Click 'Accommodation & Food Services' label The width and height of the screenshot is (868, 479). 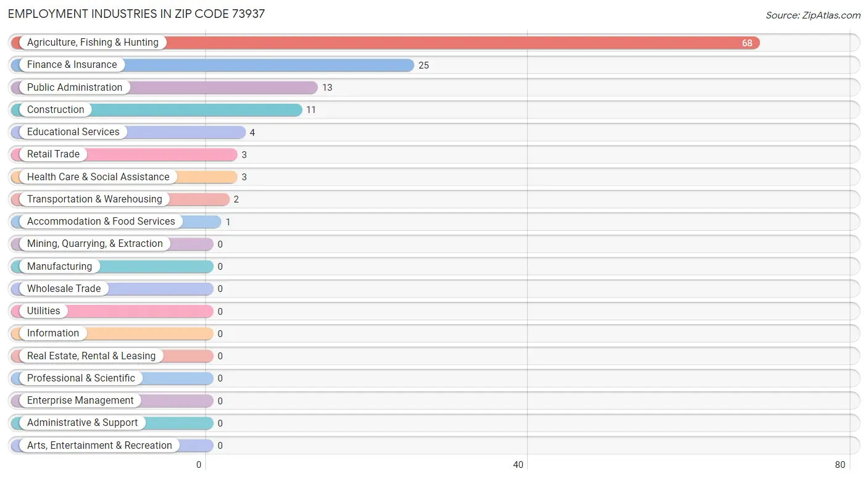click(101, 222)
